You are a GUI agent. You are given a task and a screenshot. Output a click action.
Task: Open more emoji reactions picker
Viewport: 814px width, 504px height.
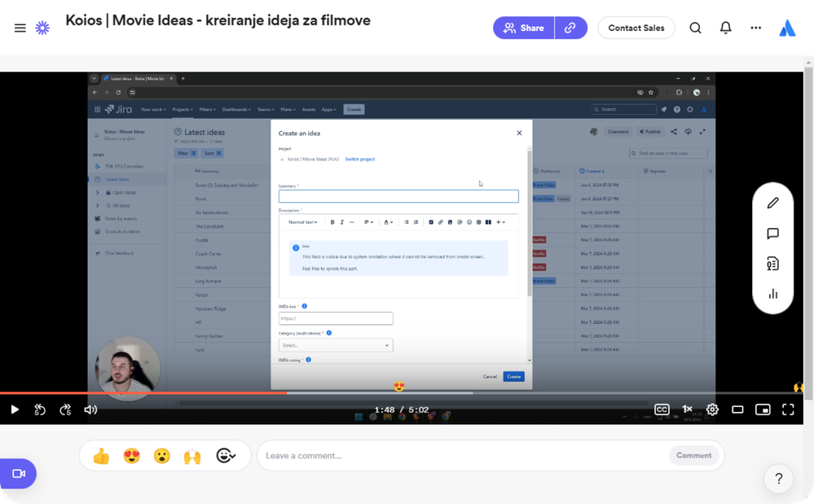226,456
